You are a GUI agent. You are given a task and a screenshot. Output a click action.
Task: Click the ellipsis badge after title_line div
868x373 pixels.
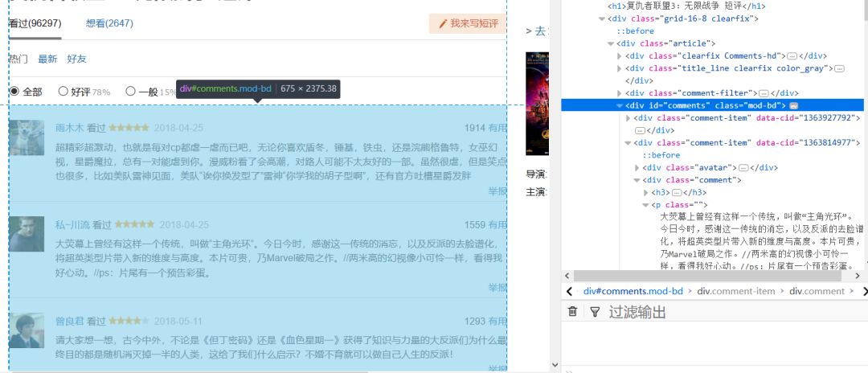839,68
